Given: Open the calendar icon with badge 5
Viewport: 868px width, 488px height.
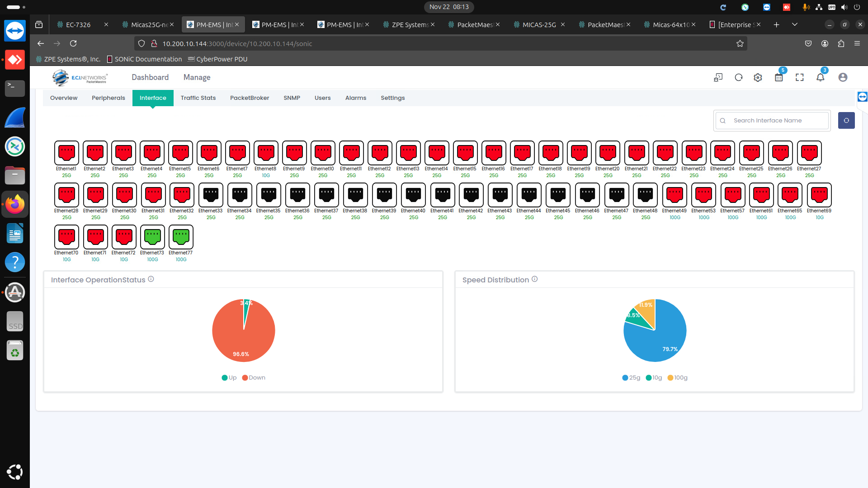Looking at the screenshot, I should click(778, 77).
